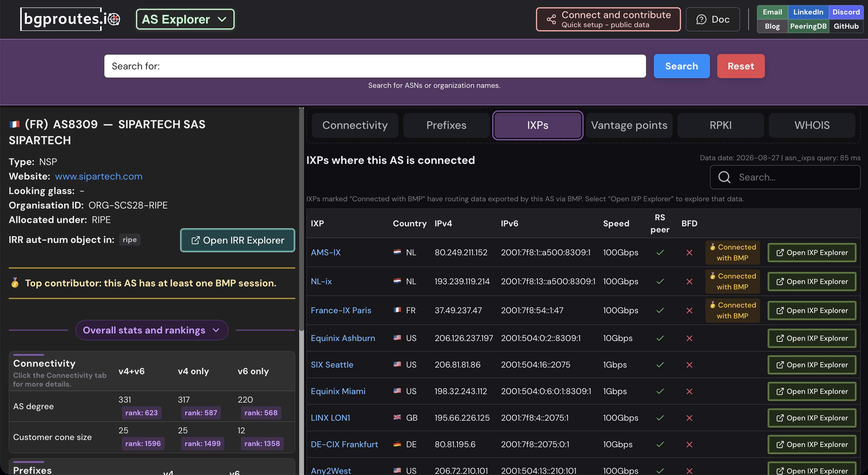Open IXP Explorer for France-IX Paris
868x475 pixels.
[x=812, y=311]
